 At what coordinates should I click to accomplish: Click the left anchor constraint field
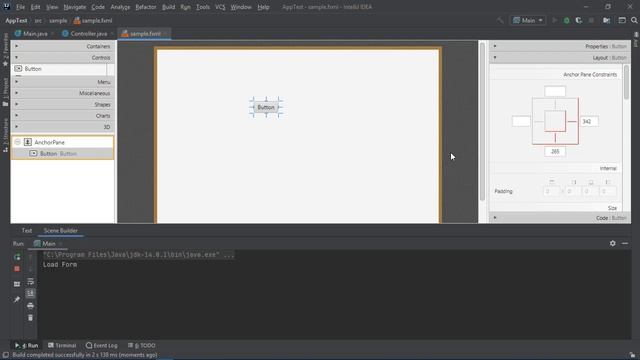point(521,121)
